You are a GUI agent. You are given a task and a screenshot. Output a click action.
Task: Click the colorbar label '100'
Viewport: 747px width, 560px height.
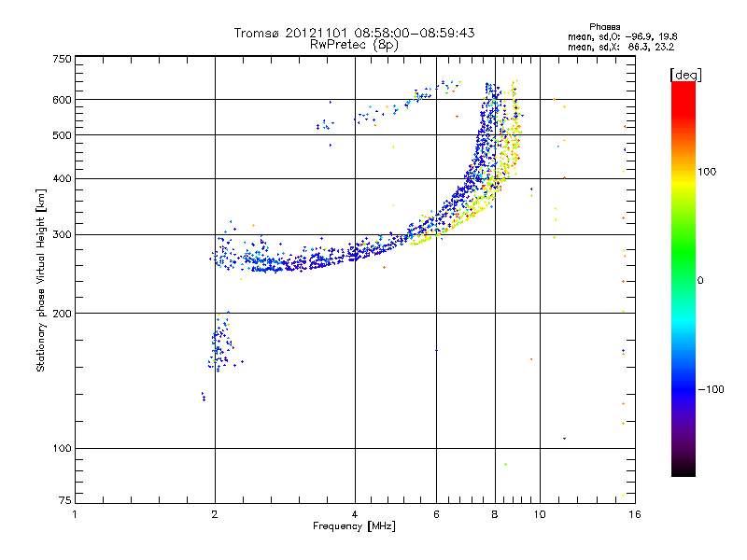707,172
